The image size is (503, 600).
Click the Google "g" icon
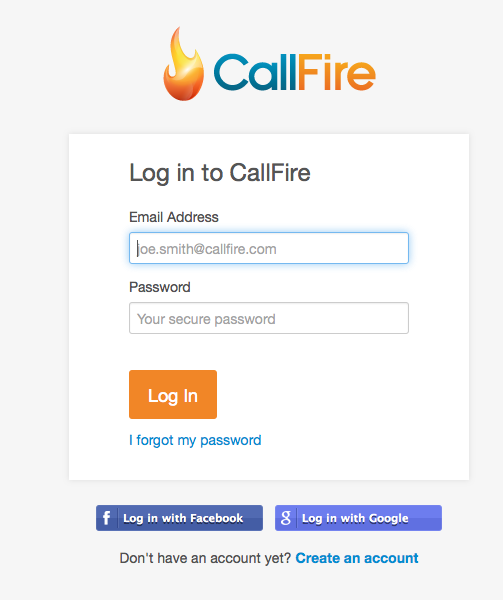click(x=286, y=518)
